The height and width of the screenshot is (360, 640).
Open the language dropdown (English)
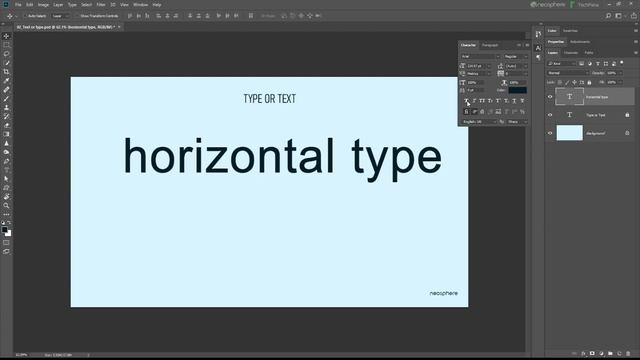pyautogui.click(x=479, y=122)
